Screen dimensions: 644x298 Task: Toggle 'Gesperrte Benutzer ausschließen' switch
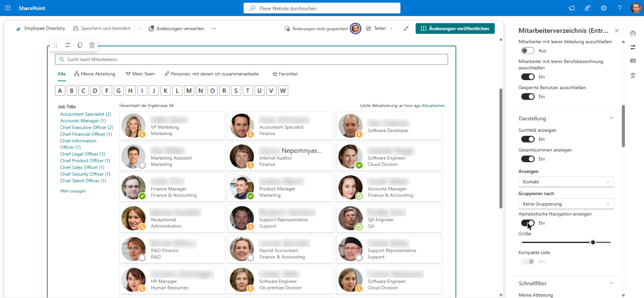point(528,96)
